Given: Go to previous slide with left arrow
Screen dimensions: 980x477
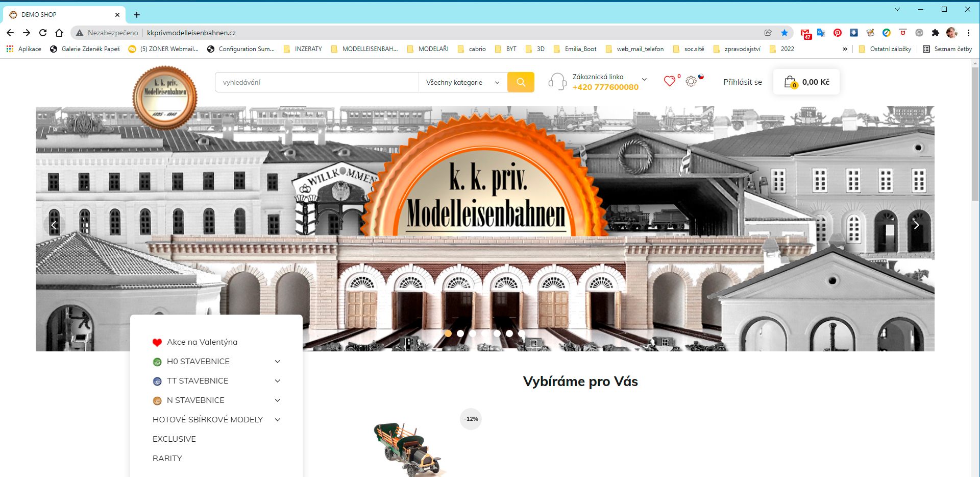Looking at the screenshot, I should point(54,225).
